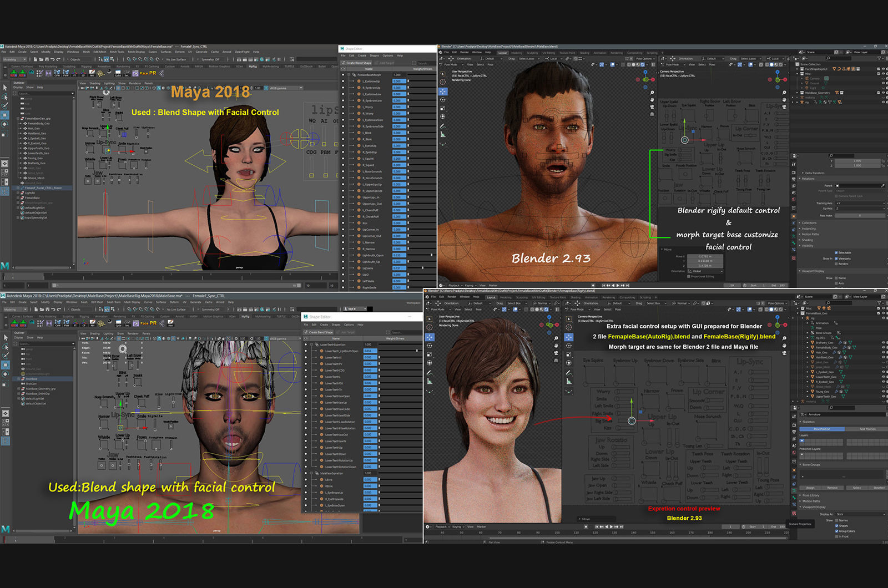Image resolution: width=888 pixels, height=588 pixels.
Task: Select the Scale tool in the MaleBase Blender toolbar
Action: click(443, 108)
